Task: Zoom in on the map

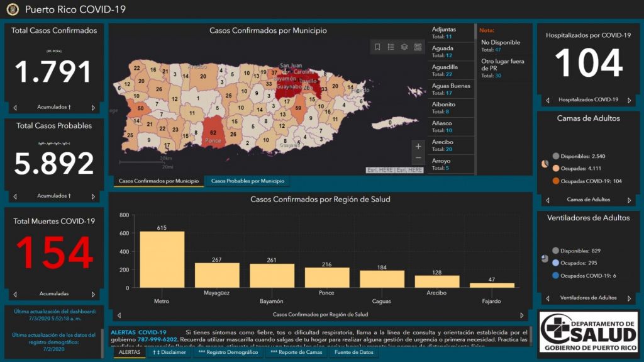Action: coord(418,146)
